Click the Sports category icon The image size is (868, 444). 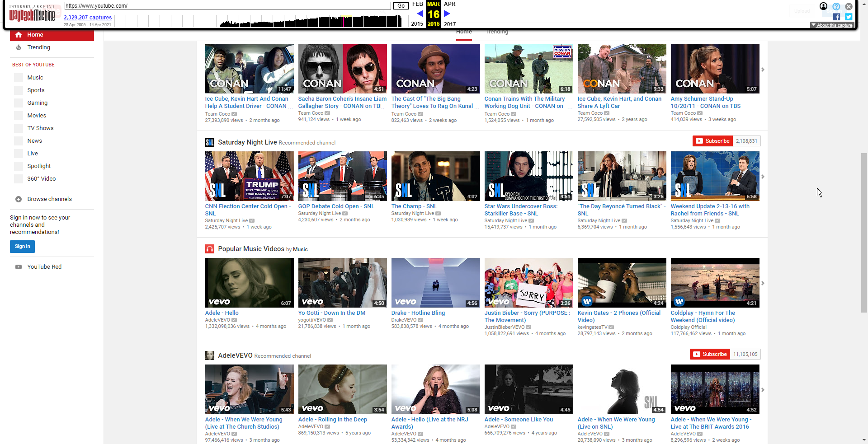pos(19,90)
